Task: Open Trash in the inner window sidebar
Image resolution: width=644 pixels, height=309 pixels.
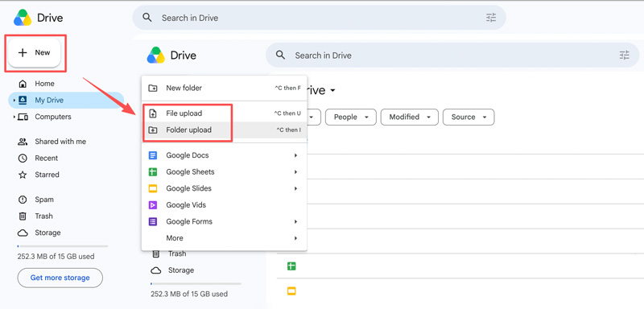Action: (177, 254)
